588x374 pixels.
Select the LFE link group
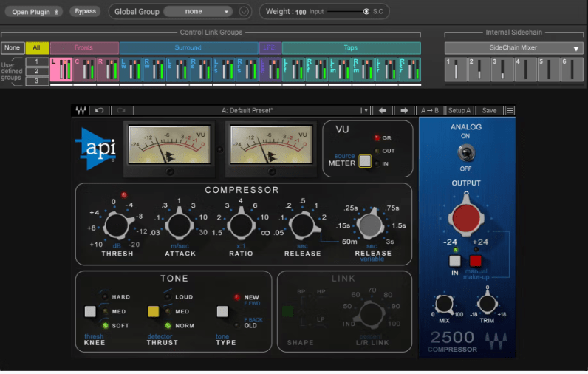point(270,47)
